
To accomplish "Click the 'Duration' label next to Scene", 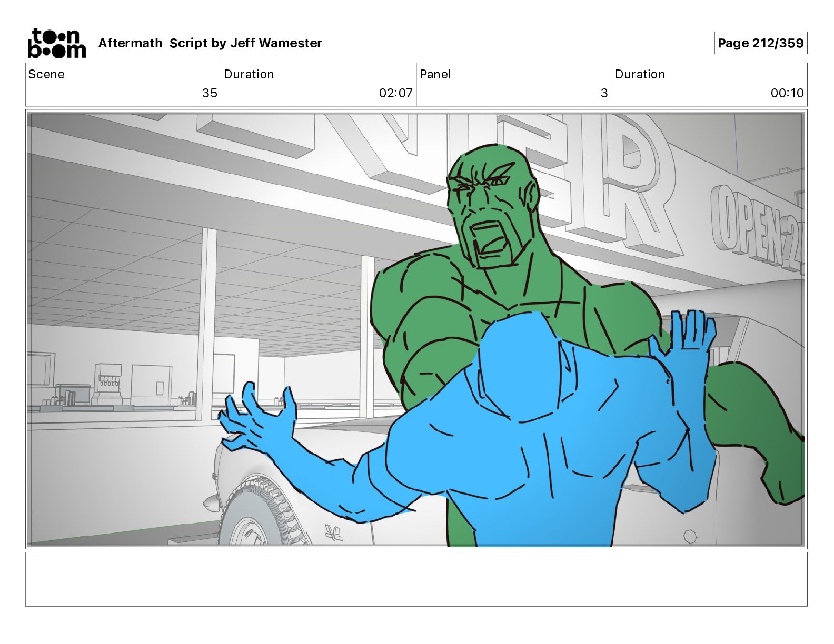I will point(249,74).
